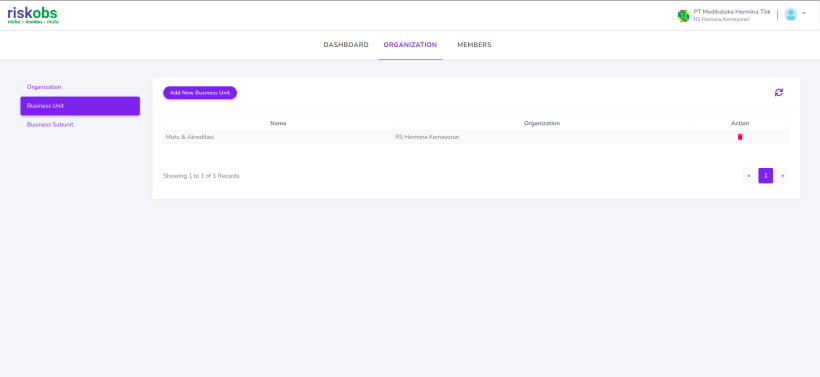Screen dimensions: 820x377
Task: Select the Organization tab
Action: pos(410,45)
